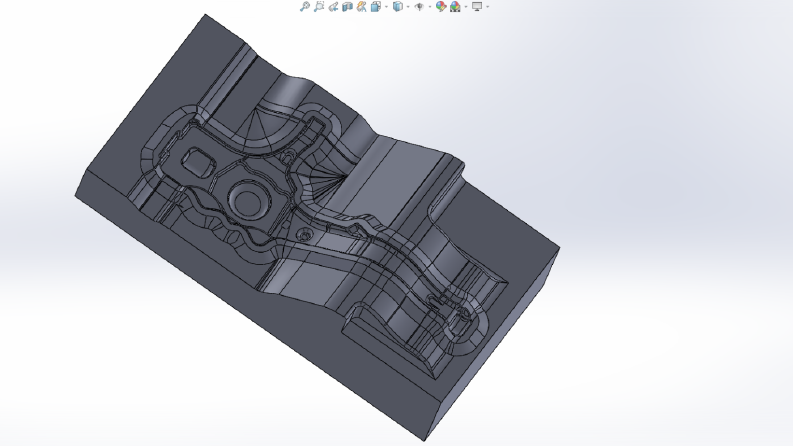This screenshot has width=793, height=446.
Task: Click the Apply Scene icon
Action: (x=455, y=6)
